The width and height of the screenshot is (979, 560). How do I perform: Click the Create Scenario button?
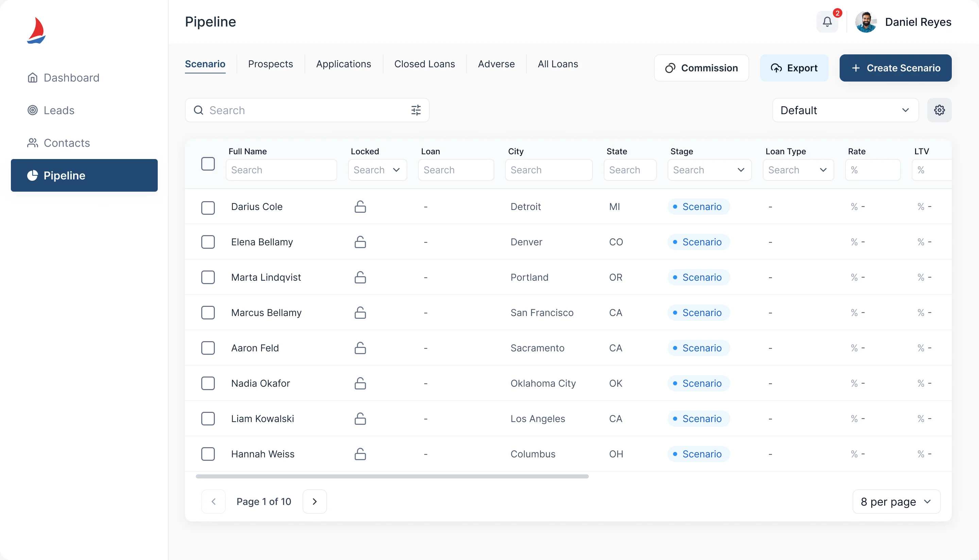(x=895, y=68)
